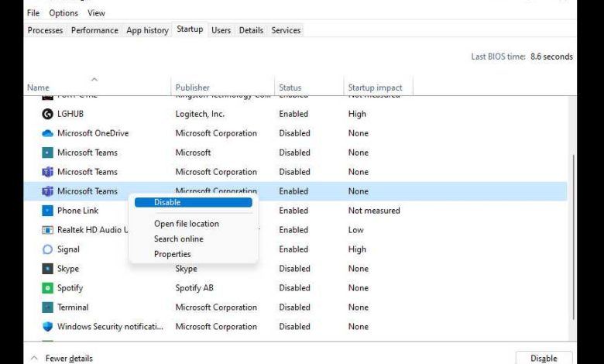
Task: Sort by Startup impact column
Action: coord(376,88)
